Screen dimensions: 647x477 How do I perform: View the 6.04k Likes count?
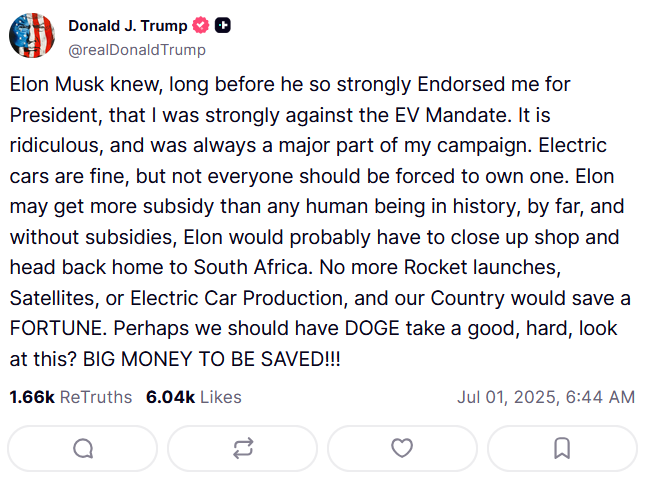(x=170, y=397)
